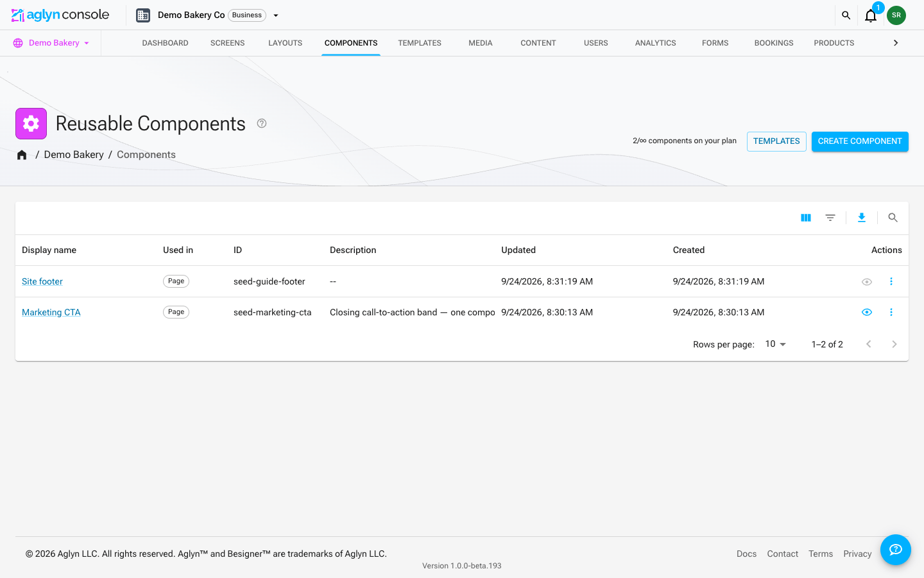Open more actions for Site footer
924x578 pixels.
coord(891,281)
